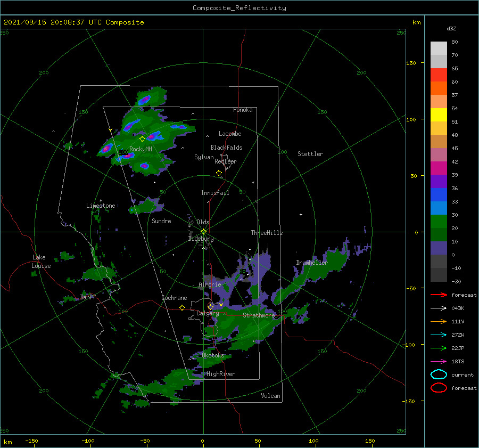This screenshot has width=479, height=448.
Task: Click the ThreeHills label
Action: (267, 233)
